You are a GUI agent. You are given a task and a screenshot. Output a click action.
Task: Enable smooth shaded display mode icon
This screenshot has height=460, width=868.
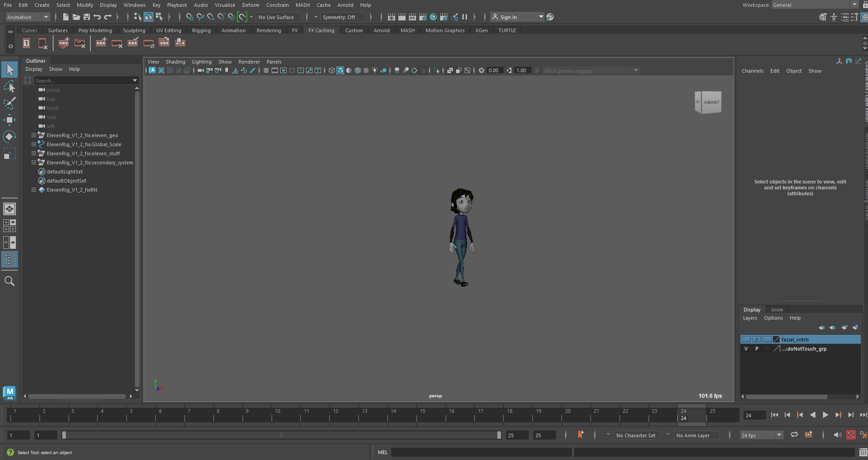[x=340, y=70]
